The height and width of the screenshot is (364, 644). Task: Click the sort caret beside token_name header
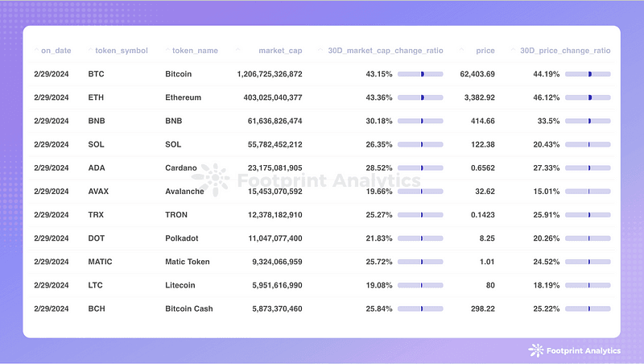pos(167,50)
